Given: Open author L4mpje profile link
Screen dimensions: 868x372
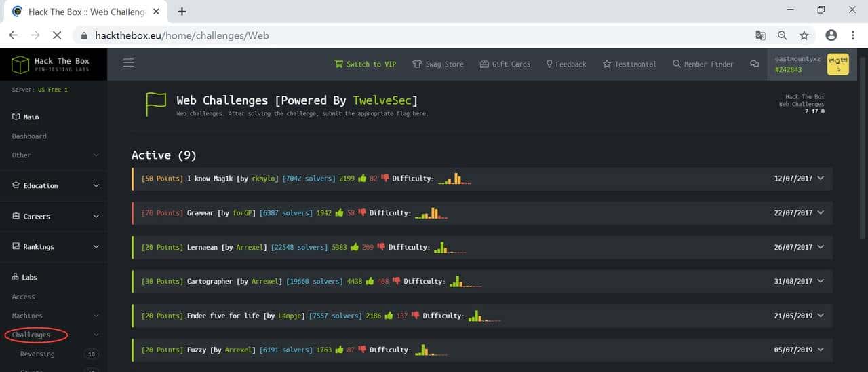Looking at the screenshot, I should coord(290,316).
